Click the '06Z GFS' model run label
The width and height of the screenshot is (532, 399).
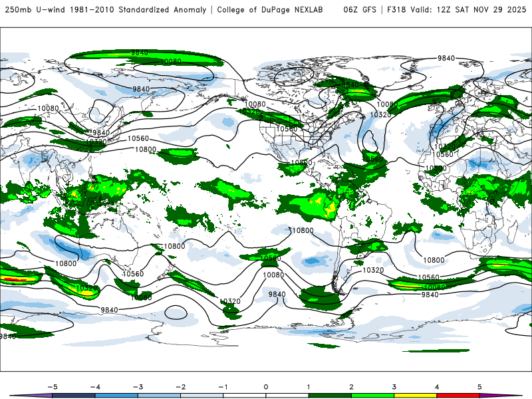pyautogui.click(x=360, y=9)
